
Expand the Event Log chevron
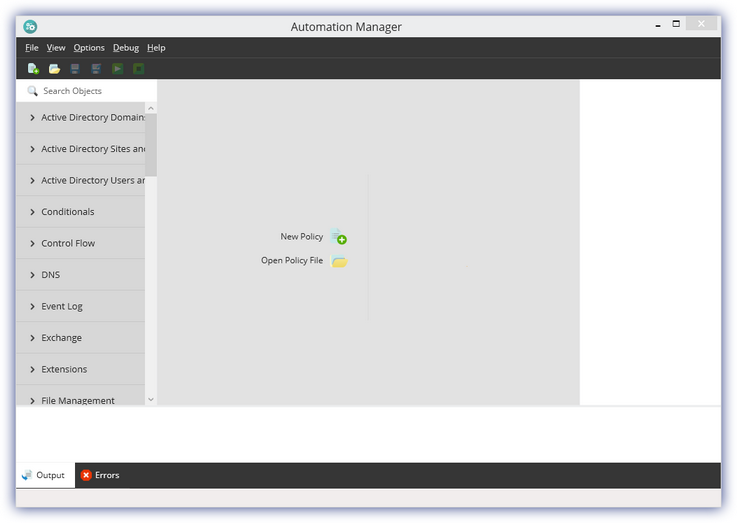32,306
